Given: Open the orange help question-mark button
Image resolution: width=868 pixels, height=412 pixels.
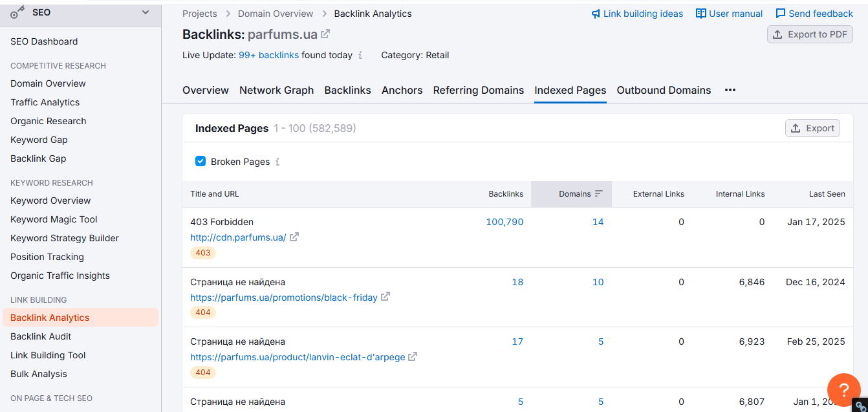Looking at the screenshot, I should 843,389.
